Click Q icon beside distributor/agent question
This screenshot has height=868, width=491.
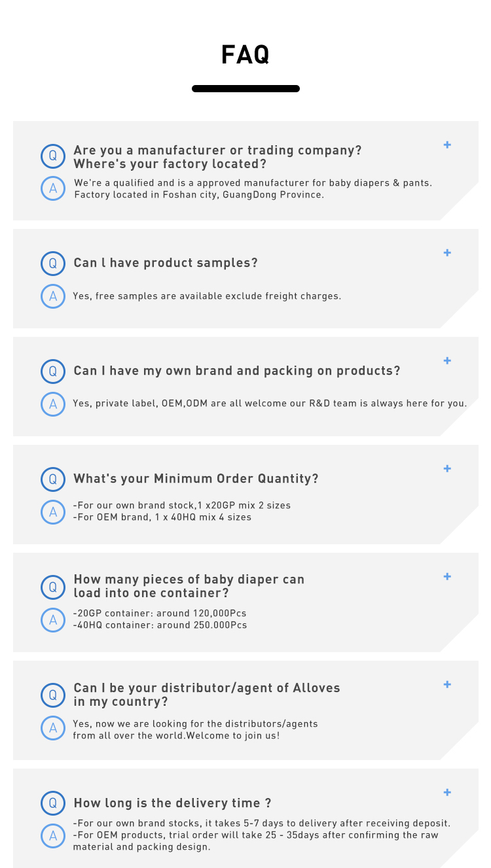[x=53, y=695]
